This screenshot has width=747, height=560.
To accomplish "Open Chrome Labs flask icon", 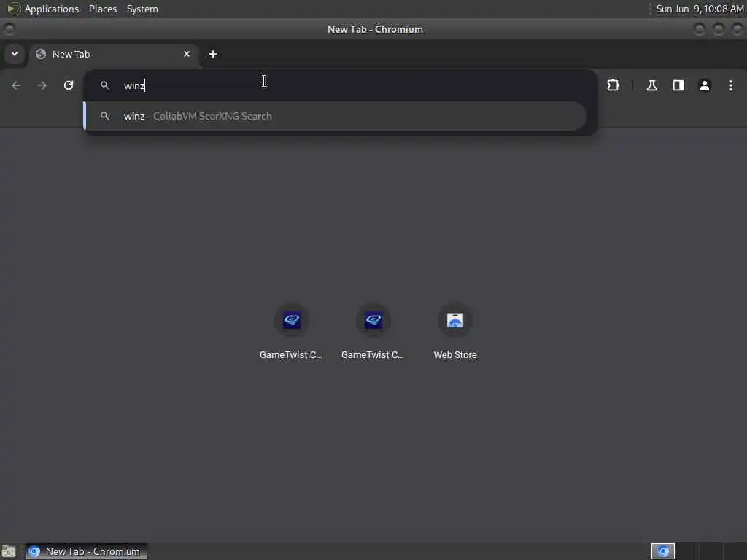I will click(651, 85).
